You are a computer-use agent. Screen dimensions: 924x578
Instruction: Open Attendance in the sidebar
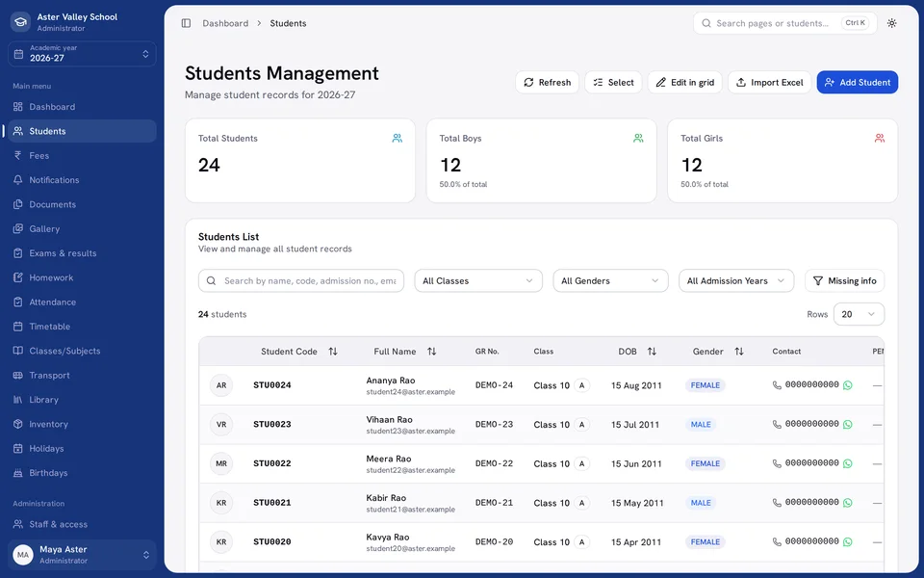(82, 302)
